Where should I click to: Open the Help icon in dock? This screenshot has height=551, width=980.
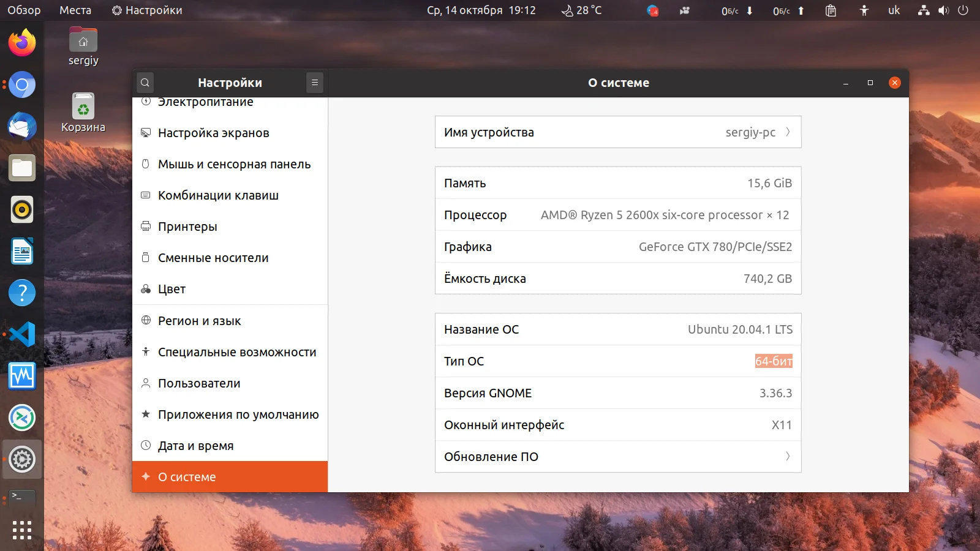(x=22, y=293)
